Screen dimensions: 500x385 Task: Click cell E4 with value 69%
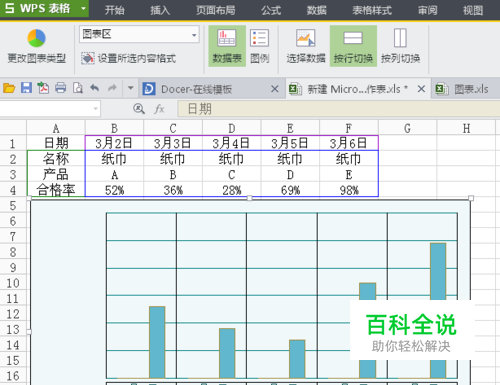(290, 190)
